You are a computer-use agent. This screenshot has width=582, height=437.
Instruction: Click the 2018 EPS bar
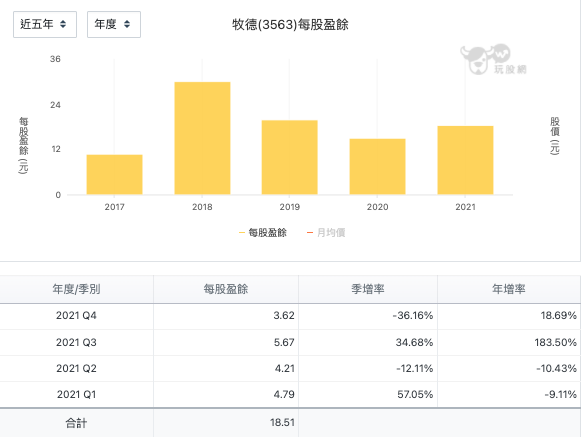click(202, 138)
